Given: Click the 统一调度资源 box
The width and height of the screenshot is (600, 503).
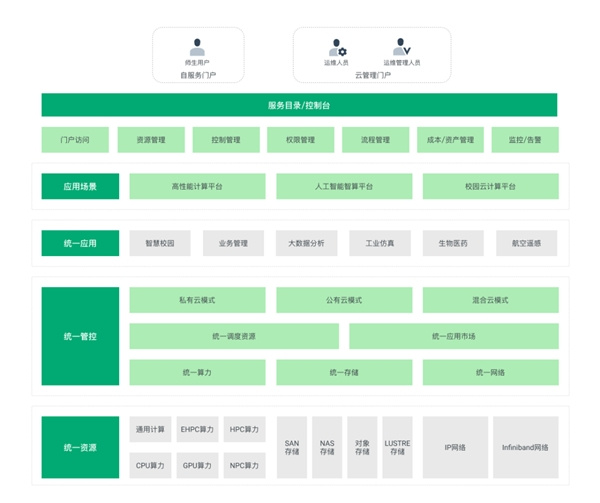Looking at the screenshot, I should click(x=234, y=336).
